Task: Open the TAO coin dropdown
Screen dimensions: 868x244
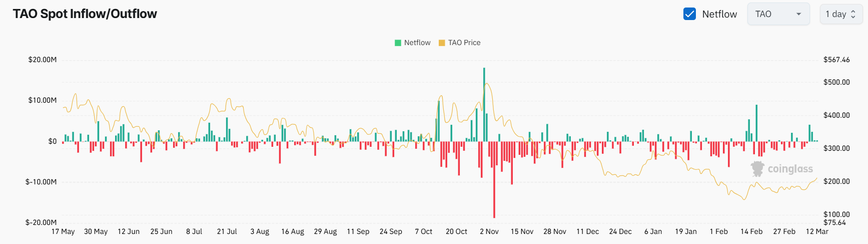Action: tap(777, 14)
